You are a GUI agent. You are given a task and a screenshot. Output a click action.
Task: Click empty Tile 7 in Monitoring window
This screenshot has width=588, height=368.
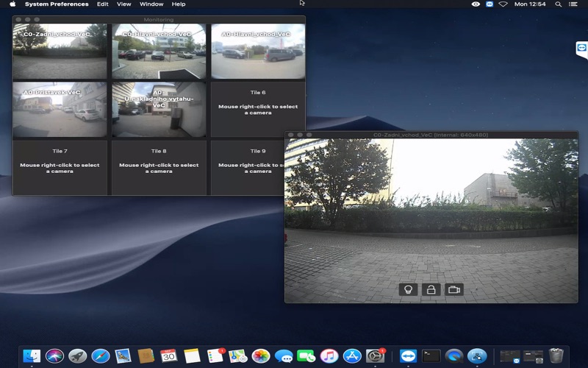click(60, 168)
